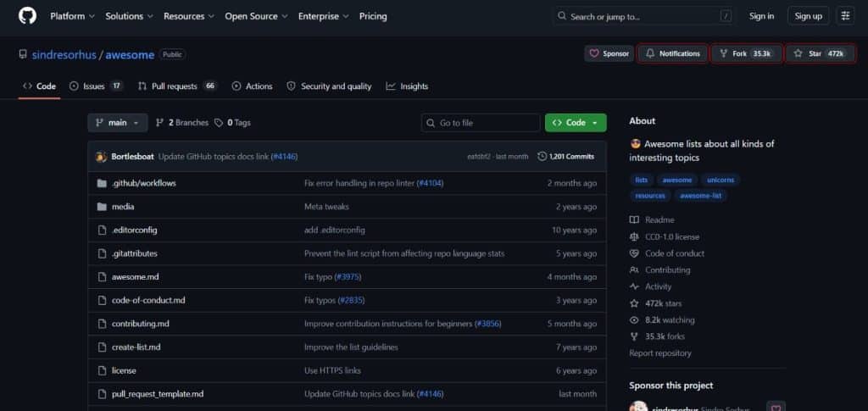Open the .gitattributes file
Viewport: 868px width, 411px height.
[x=135, y=253]
